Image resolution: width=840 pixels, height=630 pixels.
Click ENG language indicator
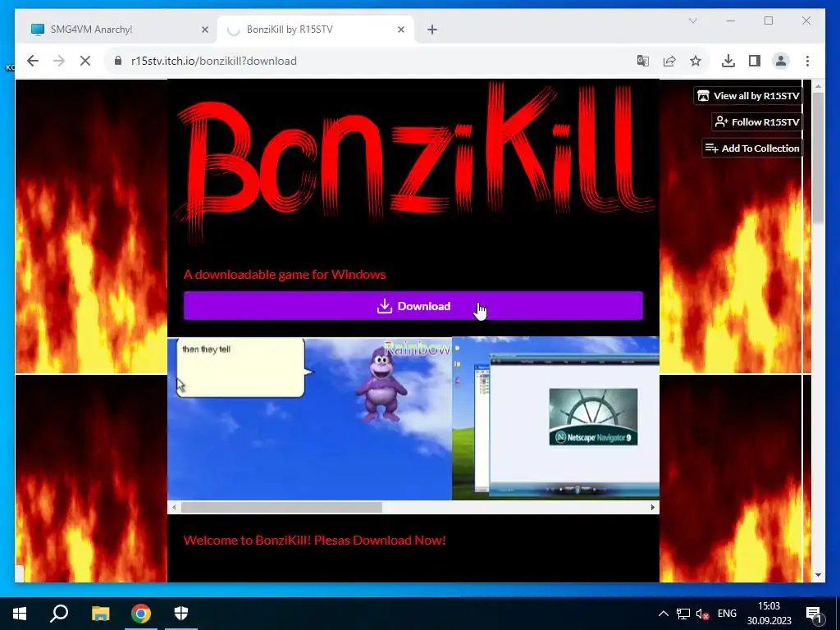click(x=727, y=614)
